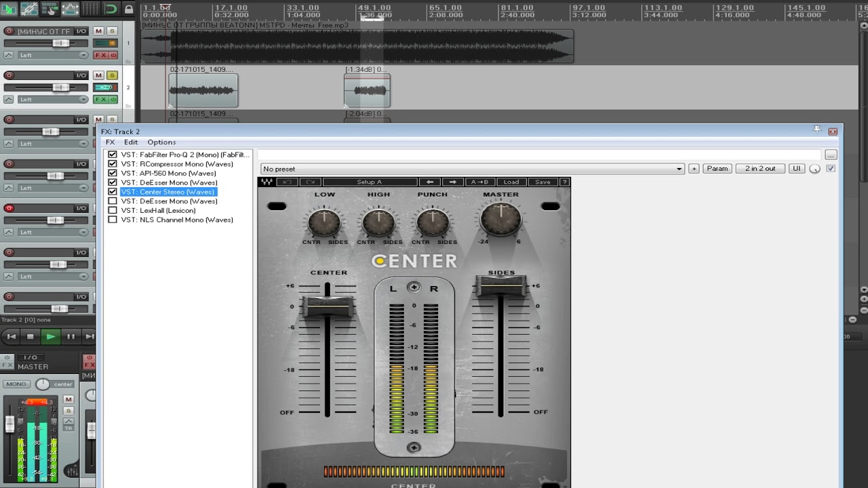Click track 1 volume slider handle

[x=60, y=43]
